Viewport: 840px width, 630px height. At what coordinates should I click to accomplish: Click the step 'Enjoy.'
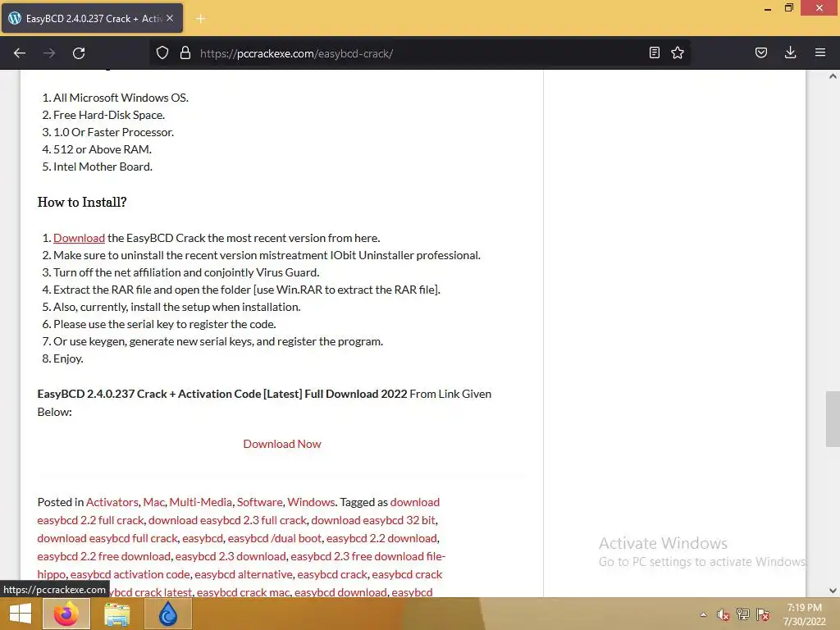tap(68, 358)
